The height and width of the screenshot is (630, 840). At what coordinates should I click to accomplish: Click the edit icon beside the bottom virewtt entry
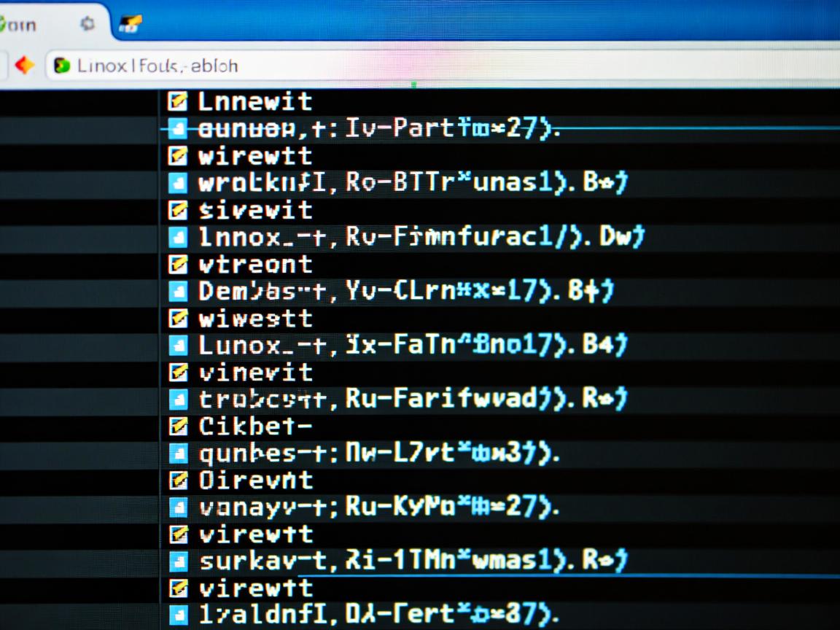(178, 588)
